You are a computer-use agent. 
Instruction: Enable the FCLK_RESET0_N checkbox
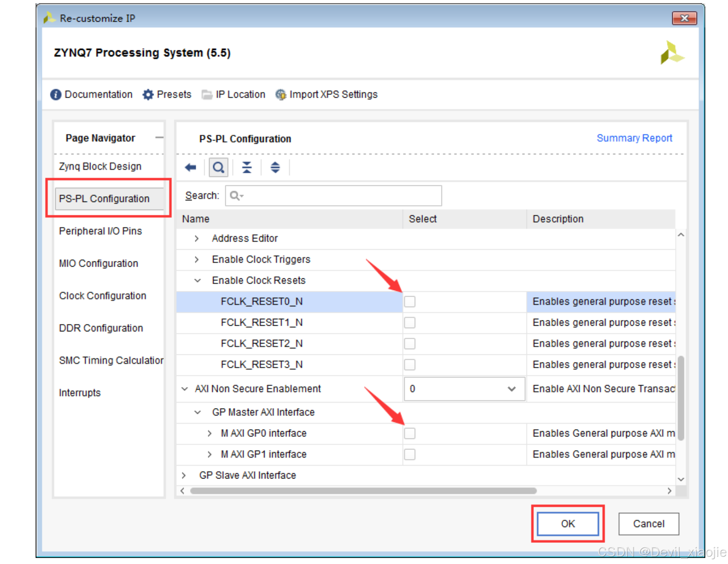[410, 301]
